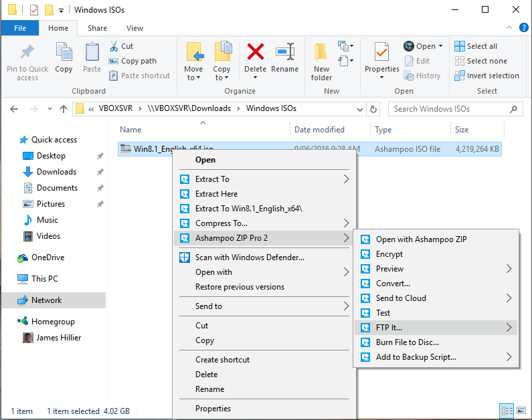Click Invert selection in ribbon
Screen dimensions: 532x420
[x=486, y=76]
